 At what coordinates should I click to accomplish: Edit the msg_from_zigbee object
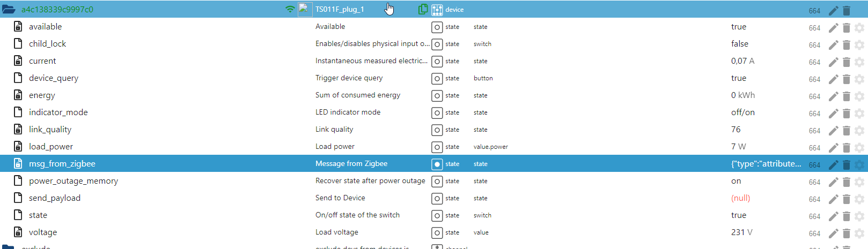coord(833,164)
